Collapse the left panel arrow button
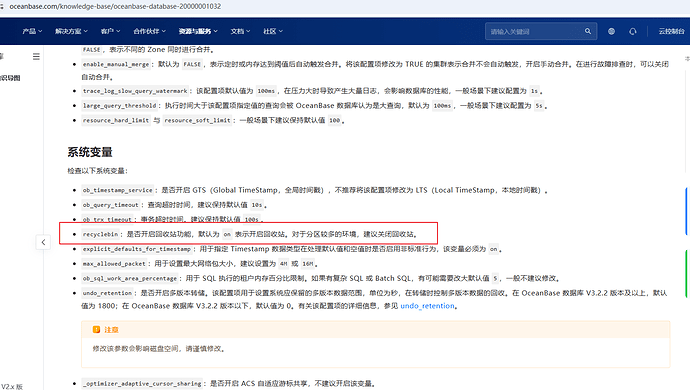Viewport: 690px width, 390px height. click(43, 242)
